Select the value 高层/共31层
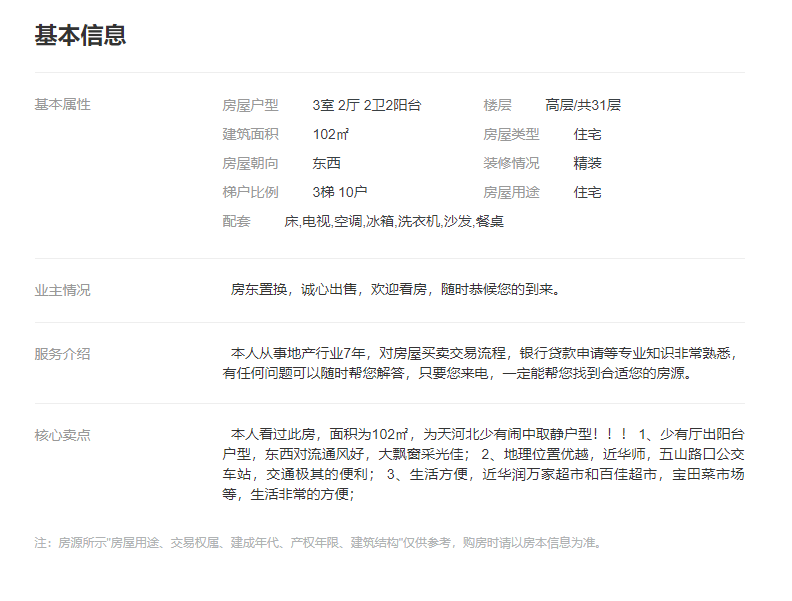Viewport: 792px width, 601px height. point(583,105)
